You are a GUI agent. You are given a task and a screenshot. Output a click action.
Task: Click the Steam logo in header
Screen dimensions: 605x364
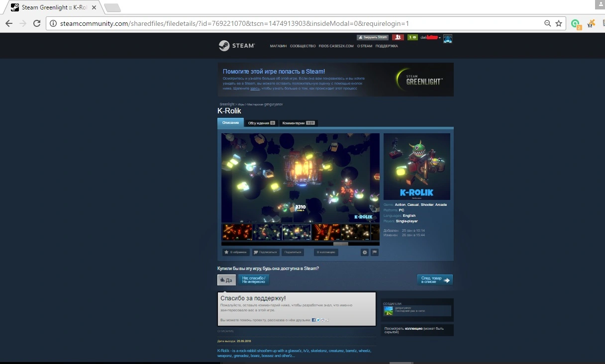pos(236,46)
